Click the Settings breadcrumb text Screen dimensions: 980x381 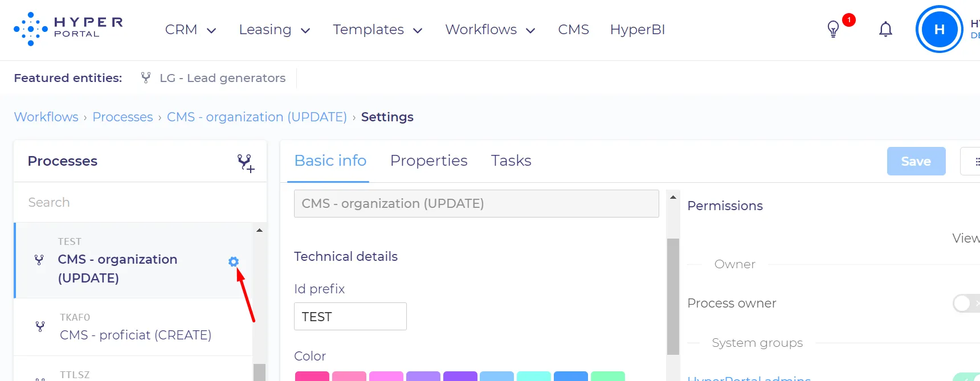pyautogui.click(x=387, y=117)
